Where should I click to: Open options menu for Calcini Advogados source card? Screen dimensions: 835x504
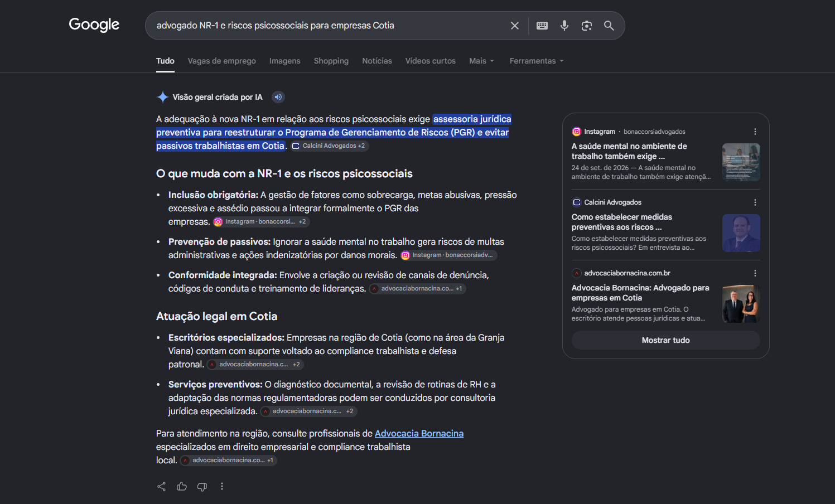pyautogui.click(x=755, y=202)
